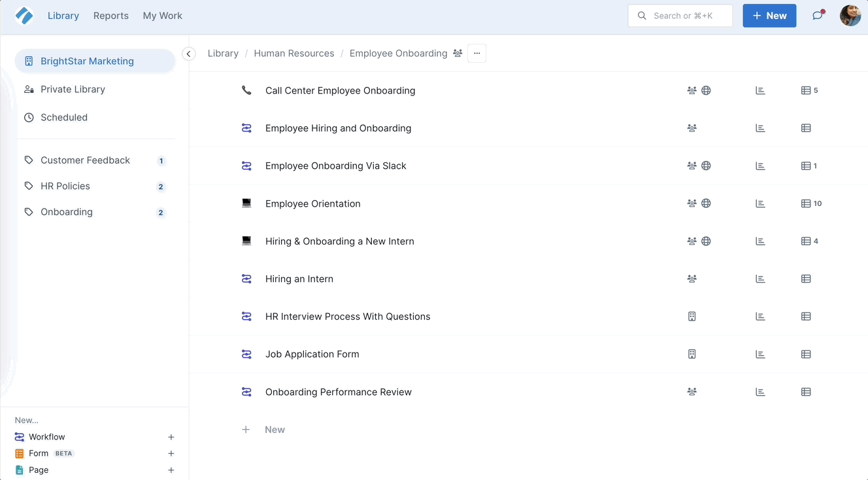Click the Employee Onboarding breadcrumb
This screenshot has width=868, height=480.
click(x=398, y=54)
